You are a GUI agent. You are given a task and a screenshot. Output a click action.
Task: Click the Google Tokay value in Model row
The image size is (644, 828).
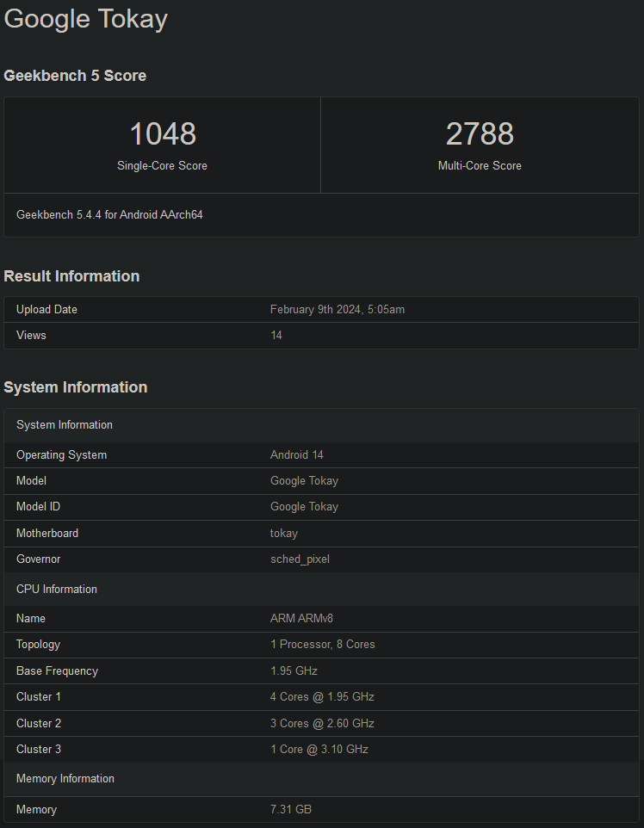click(x=304, y=481)
